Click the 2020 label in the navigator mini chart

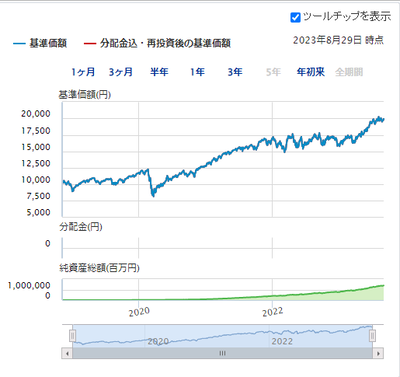point(158,342)
